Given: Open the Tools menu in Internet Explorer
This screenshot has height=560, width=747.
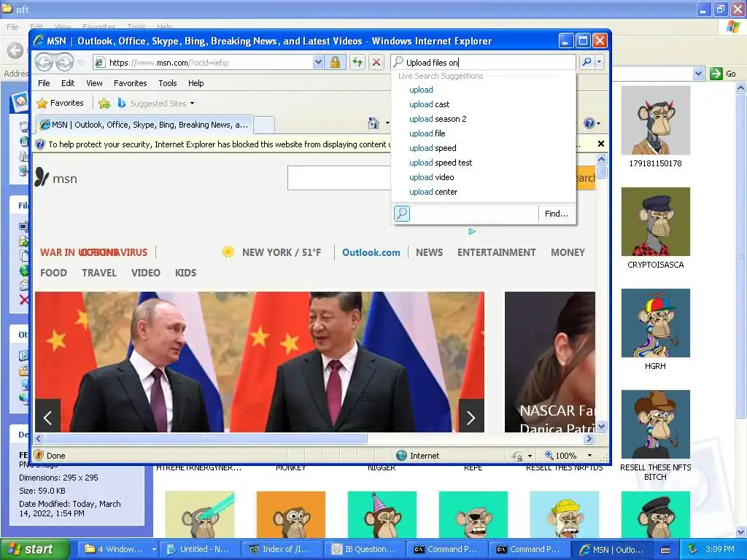Looking at the screenshot, I should pos(168,83).
